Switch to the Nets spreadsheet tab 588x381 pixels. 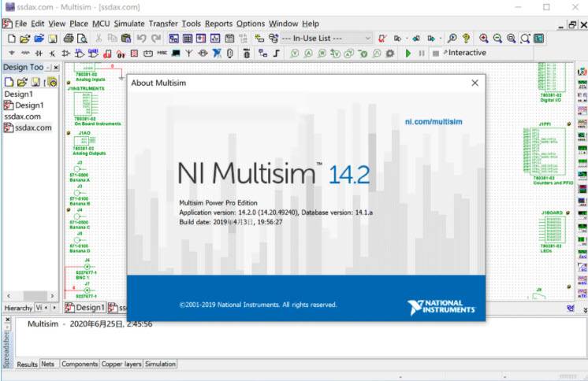pos(47,364)
